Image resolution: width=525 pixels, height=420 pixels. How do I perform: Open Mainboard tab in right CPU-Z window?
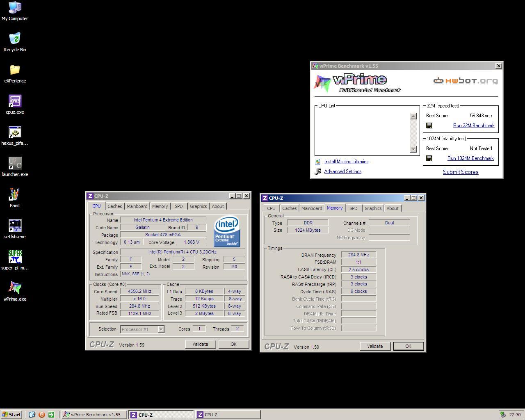pos(312,208)
